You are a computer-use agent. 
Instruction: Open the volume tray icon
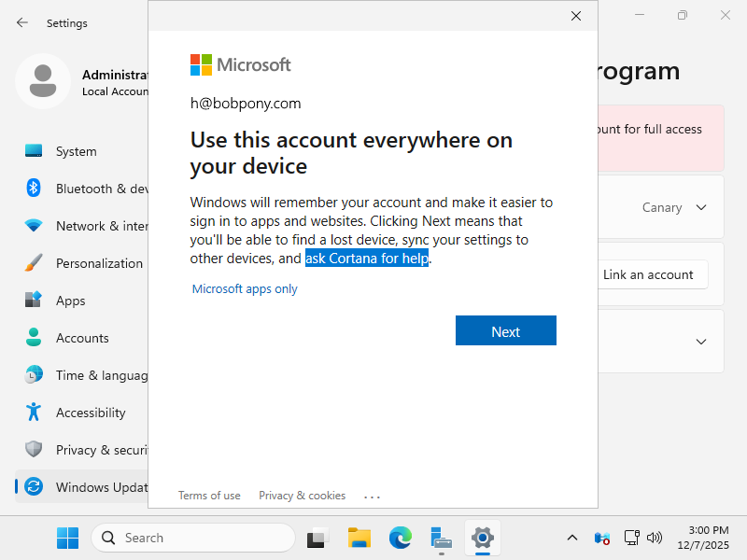[655, 538]
